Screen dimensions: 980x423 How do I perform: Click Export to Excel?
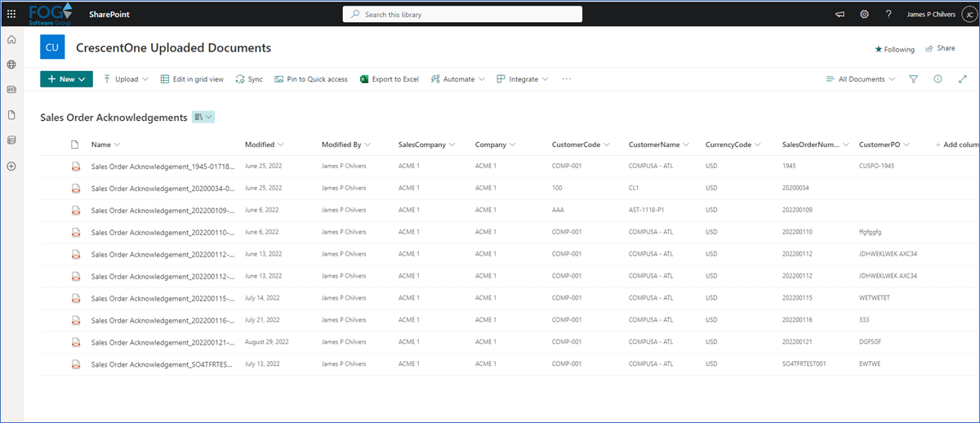click(x=390, y=79)
